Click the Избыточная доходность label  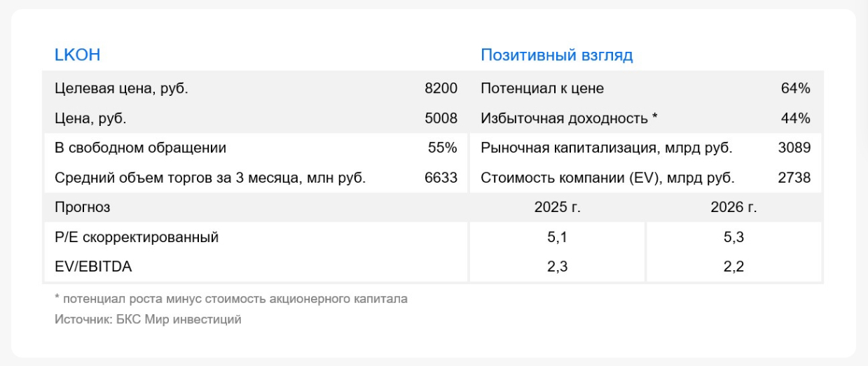[x=569, y=118]
